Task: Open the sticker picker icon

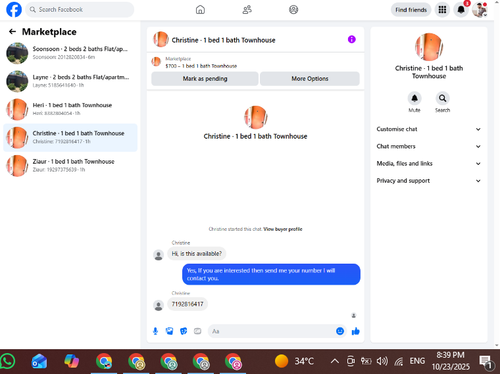Action: 183,331
